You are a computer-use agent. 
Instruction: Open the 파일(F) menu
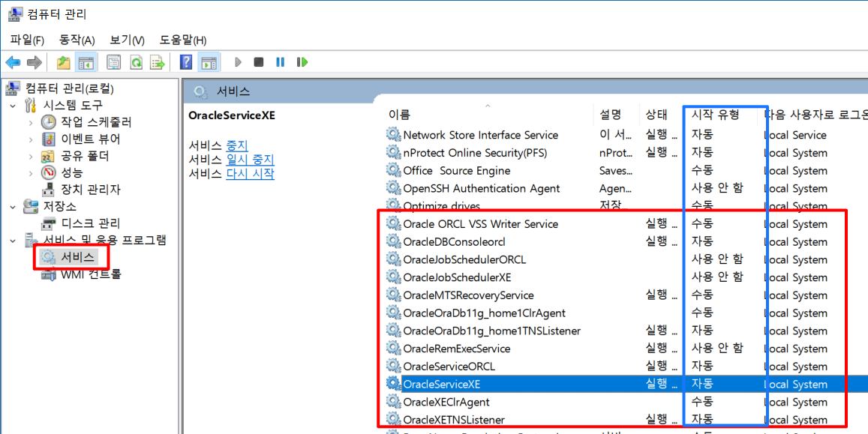pyautogui.click(x=27, y=40)
